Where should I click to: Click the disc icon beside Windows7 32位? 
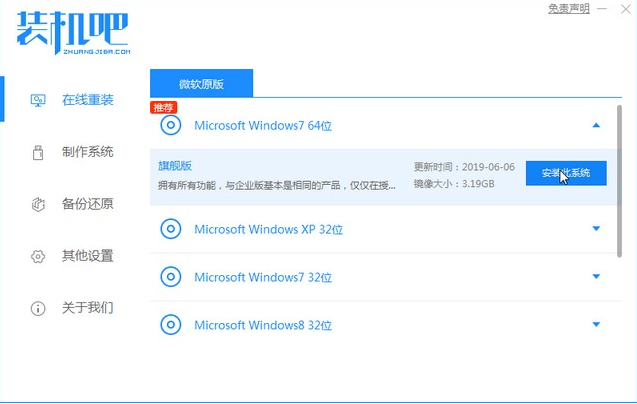coord(171,277)
